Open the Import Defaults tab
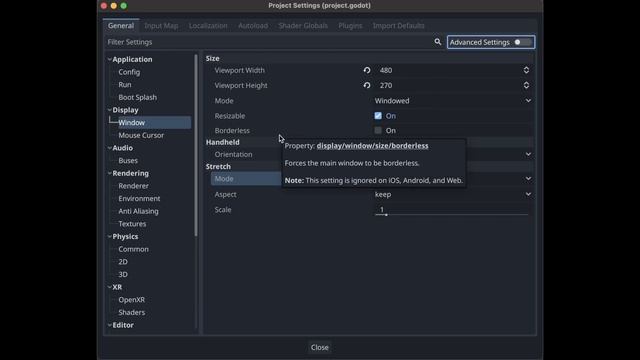640x360 pixels. [398, 26]
